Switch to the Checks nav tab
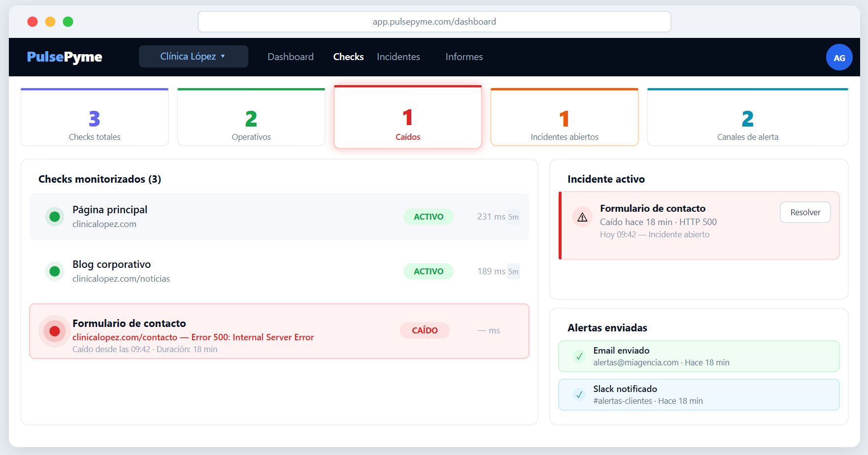 point(348,57)
